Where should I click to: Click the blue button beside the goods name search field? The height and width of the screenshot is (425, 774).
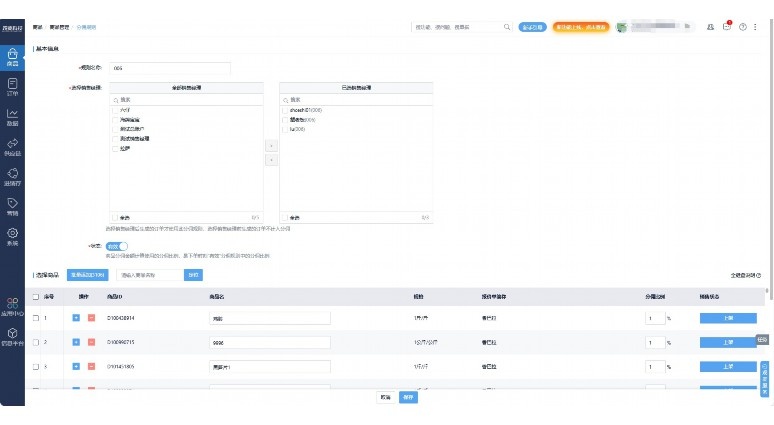click(x=193, y=275)
